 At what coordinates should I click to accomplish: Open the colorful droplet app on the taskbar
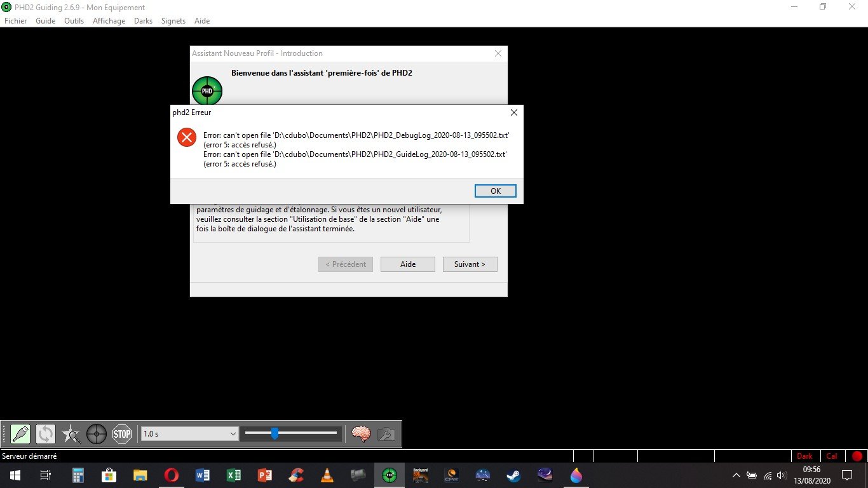pyautogui.click(x=576, y=475)
